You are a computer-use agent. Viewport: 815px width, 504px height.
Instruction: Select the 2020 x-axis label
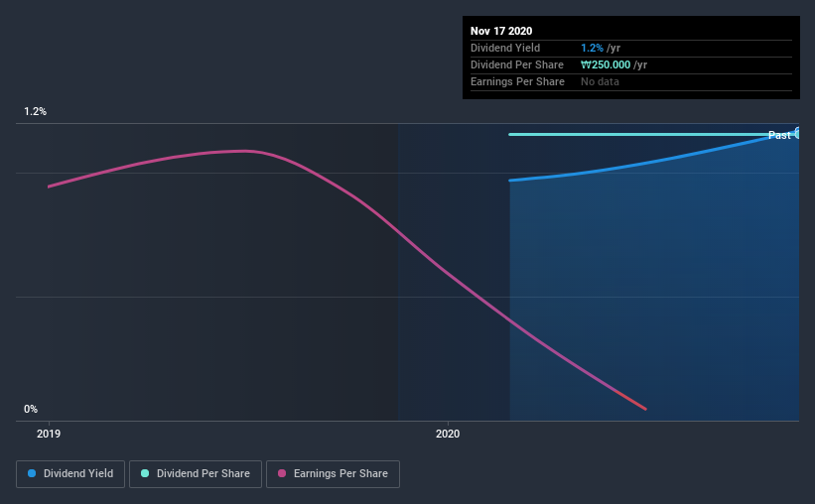coord(448,434)
